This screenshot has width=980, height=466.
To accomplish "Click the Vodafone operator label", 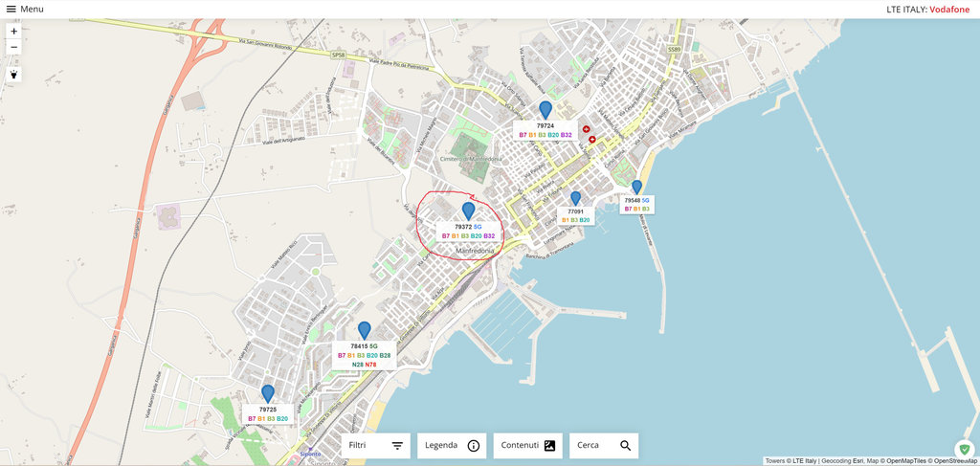I will tap(951, 10).
